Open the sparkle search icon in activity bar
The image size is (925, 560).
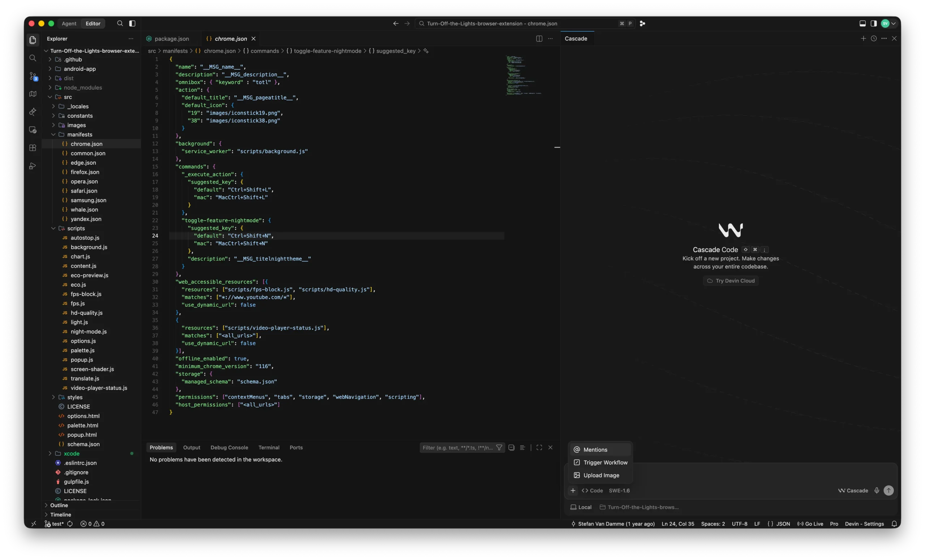tap(33, 112)
